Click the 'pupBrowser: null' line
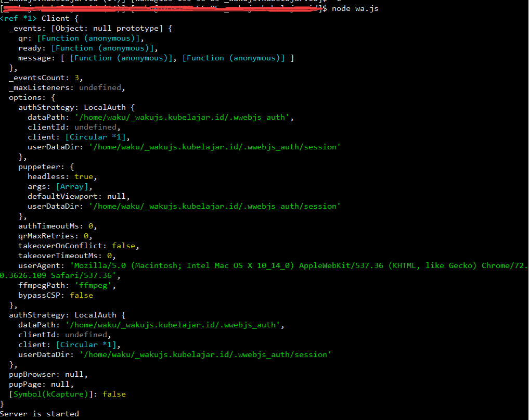The width and height of the screenshot is (529, 420). (48, 374)
